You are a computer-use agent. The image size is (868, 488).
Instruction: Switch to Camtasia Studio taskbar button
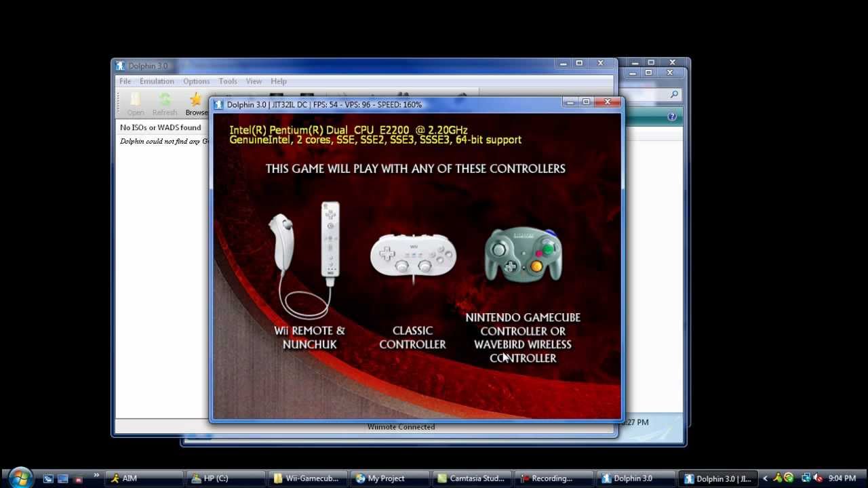[x=473, y=479]
